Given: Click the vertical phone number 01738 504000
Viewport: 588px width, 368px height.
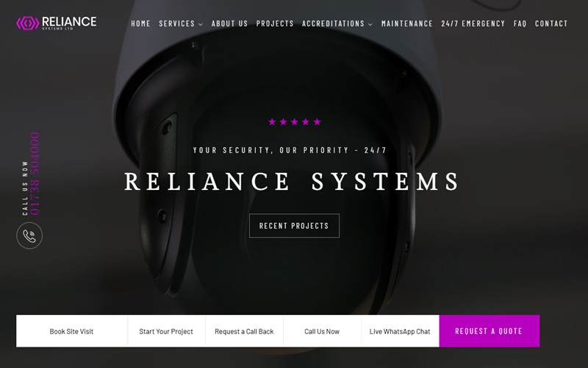Looking at the screenshot, I should tap(35, 174).
